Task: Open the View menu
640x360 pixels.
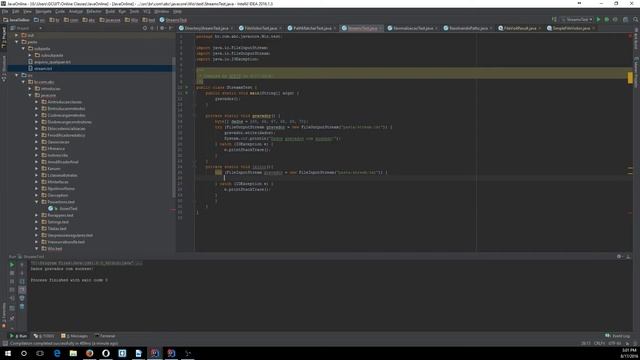Action: coord(27,11)
